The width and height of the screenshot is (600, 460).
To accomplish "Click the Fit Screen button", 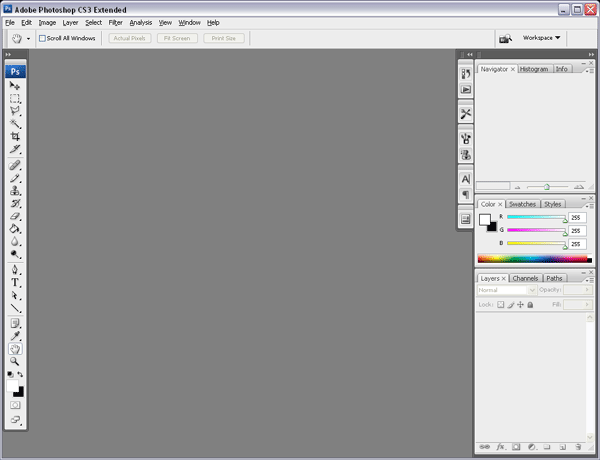I will click(x=177, y=38).
